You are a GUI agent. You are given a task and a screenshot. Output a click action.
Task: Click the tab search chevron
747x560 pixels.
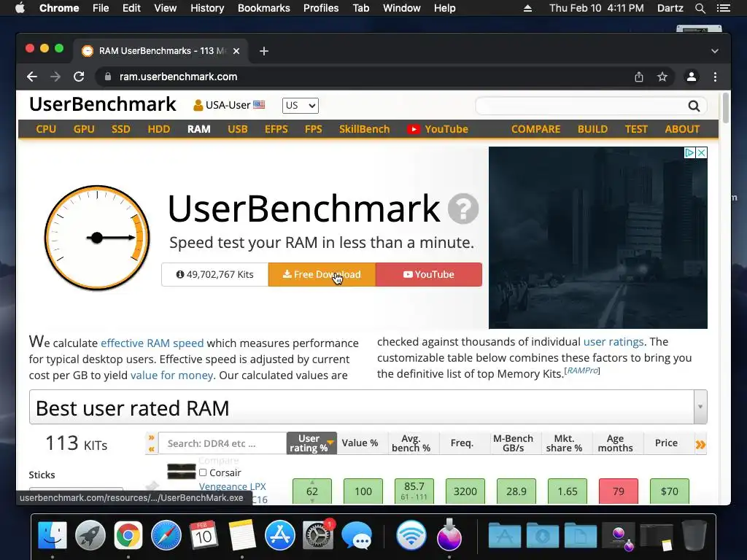715,51
